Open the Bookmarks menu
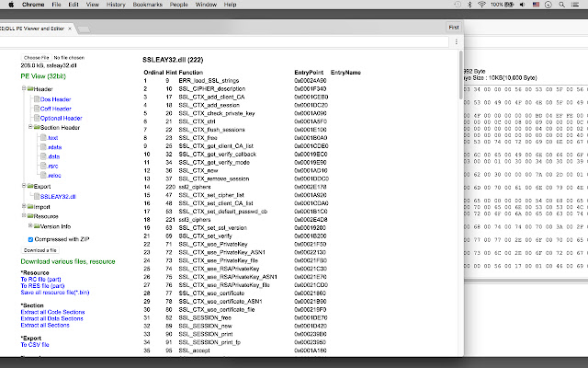This screenshot has height=368, width=588. 148,5
